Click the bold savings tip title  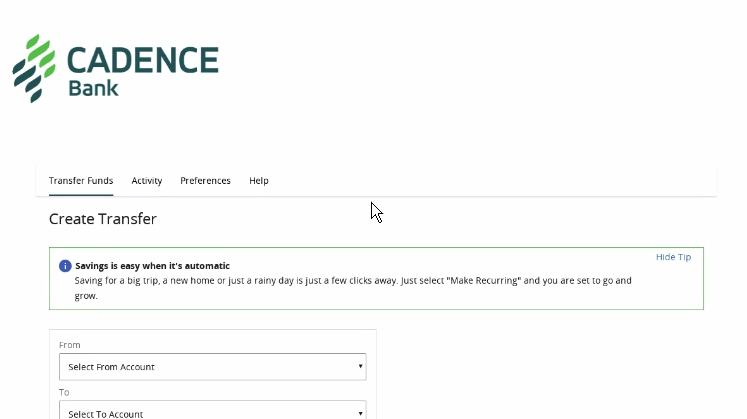[152, 266]
